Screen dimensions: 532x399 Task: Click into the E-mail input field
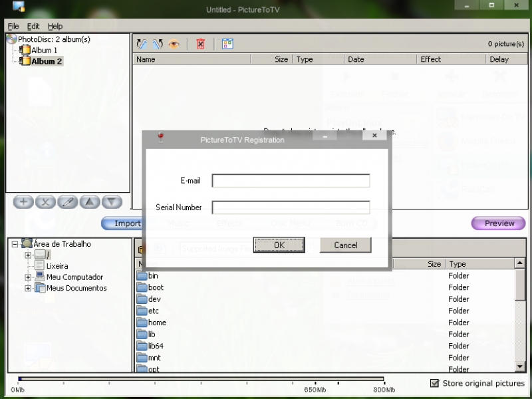[x=291, y=181]
